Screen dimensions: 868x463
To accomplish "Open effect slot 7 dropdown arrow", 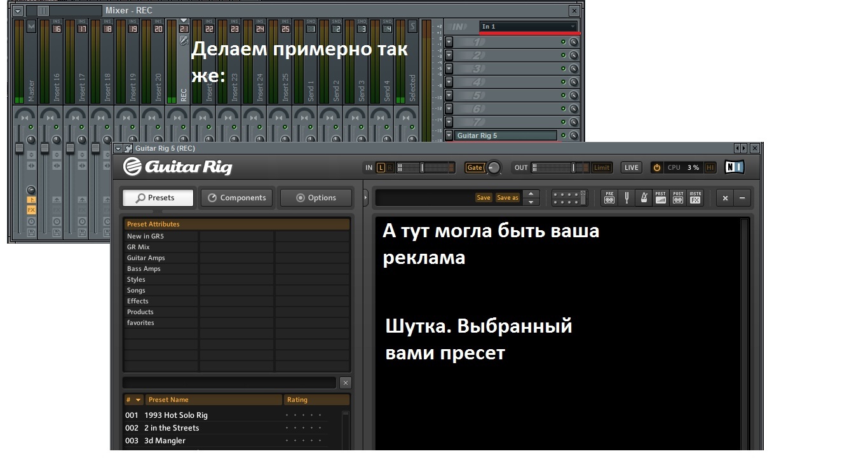I will click(x=449, y=121).
